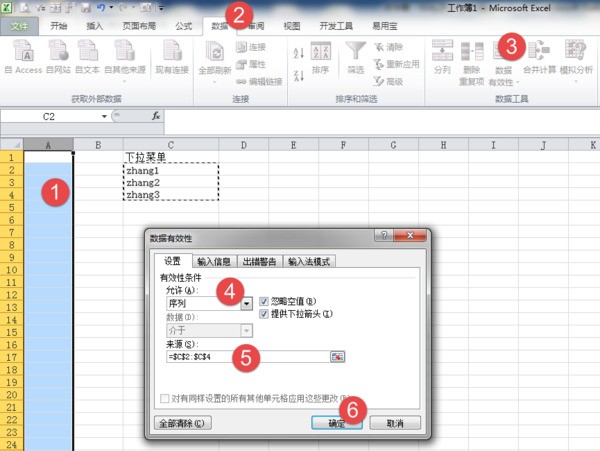Switch to the Formulas (公式) tab
This screenshot has width=600, height=451.
click(184, 26)
